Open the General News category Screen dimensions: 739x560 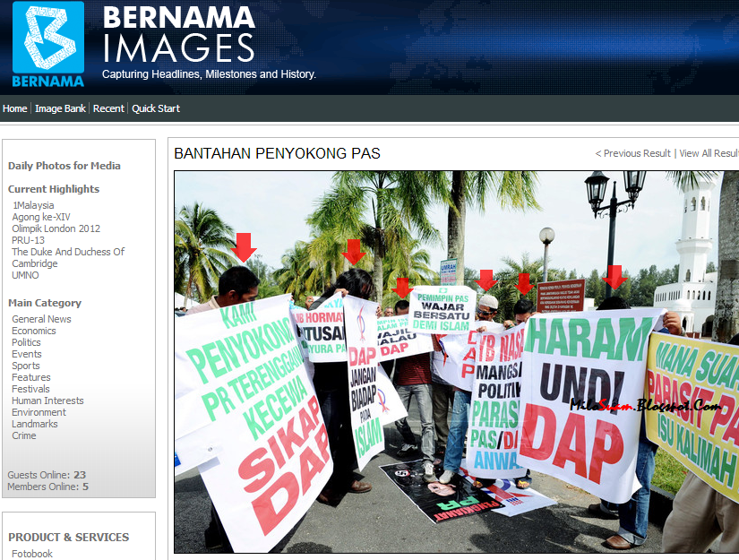point(41,319)
